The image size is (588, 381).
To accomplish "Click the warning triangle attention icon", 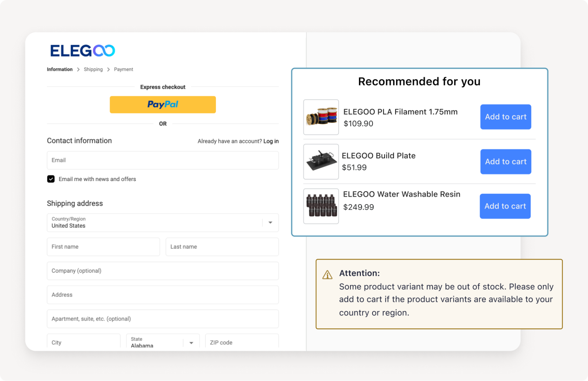I will coord(327,275).
